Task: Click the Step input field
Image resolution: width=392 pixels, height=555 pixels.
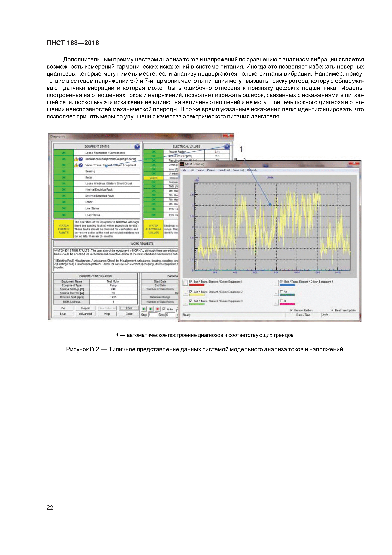Action: pos(153,315)
